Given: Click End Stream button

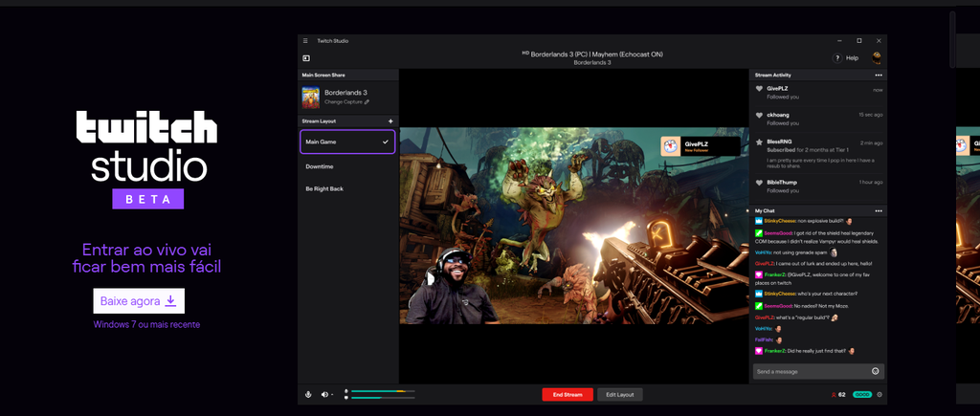Looking at the screenshot, I should 568,395.
